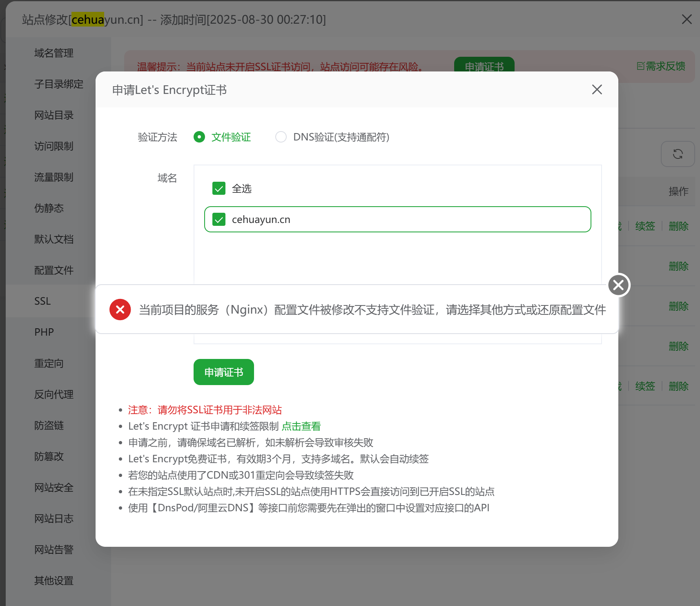Click a 续签 renewal link

tap(645, 226)
